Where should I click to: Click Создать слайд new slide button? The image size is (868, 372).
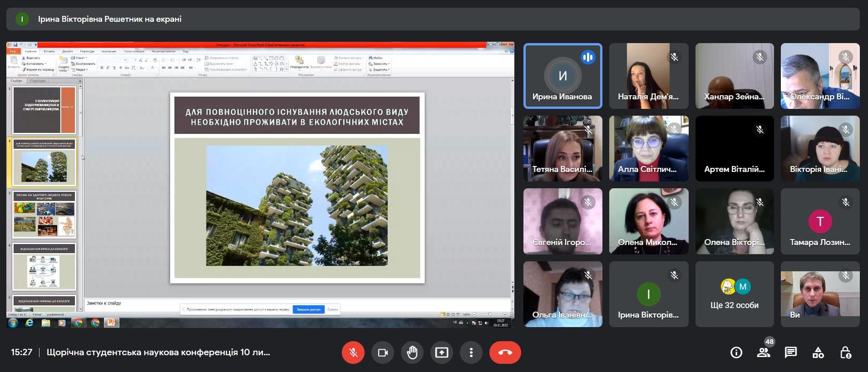coord(64,64)
